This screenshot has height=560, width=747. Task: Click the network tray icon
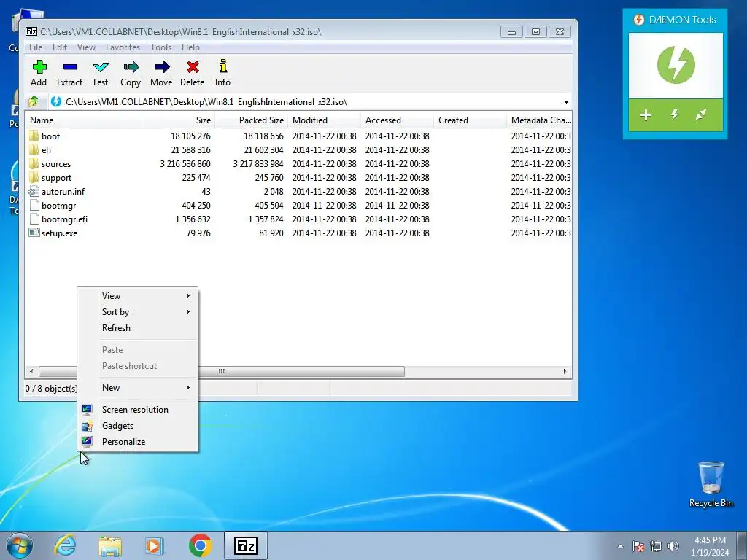coord(656,546)
